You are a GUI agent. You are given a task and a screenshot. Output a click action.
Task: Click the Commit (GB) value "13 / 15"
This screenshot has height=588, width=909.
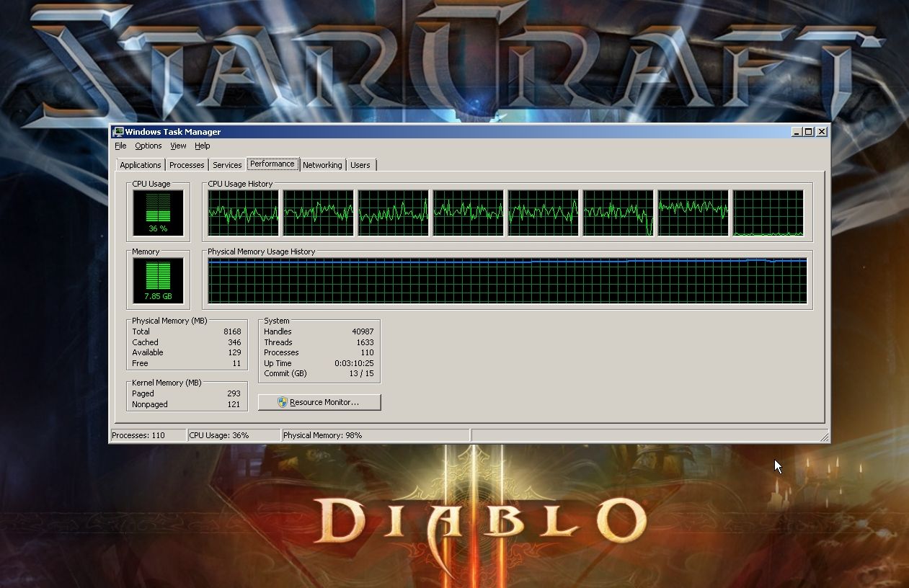tap(362, 373)
